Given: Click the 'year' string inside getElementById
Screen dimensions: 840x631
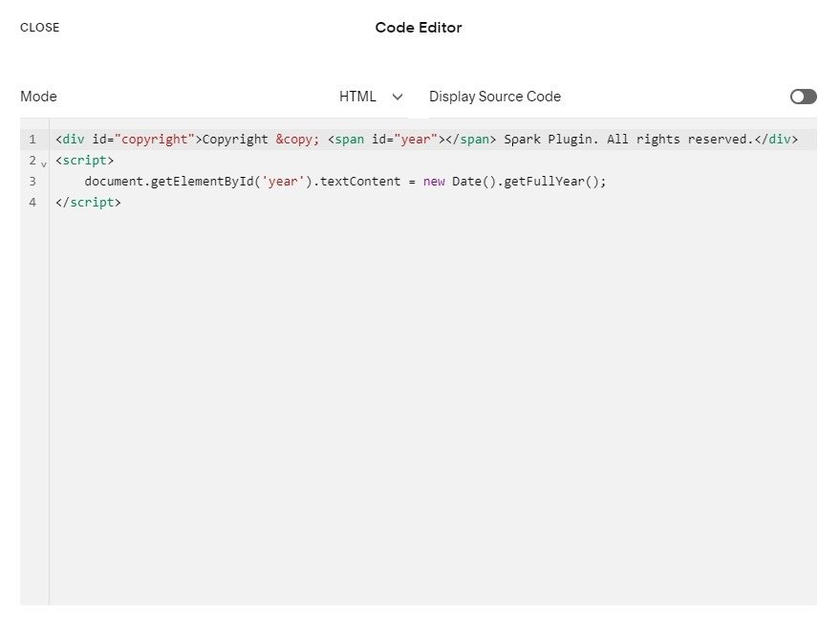Looking at the screenshot, I should point(280,181).
